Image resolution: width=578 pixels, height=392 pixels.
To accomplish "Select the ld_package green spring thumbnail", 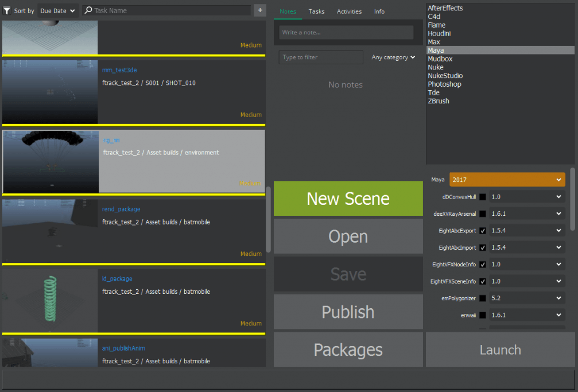I will click(x=50, y=301).
